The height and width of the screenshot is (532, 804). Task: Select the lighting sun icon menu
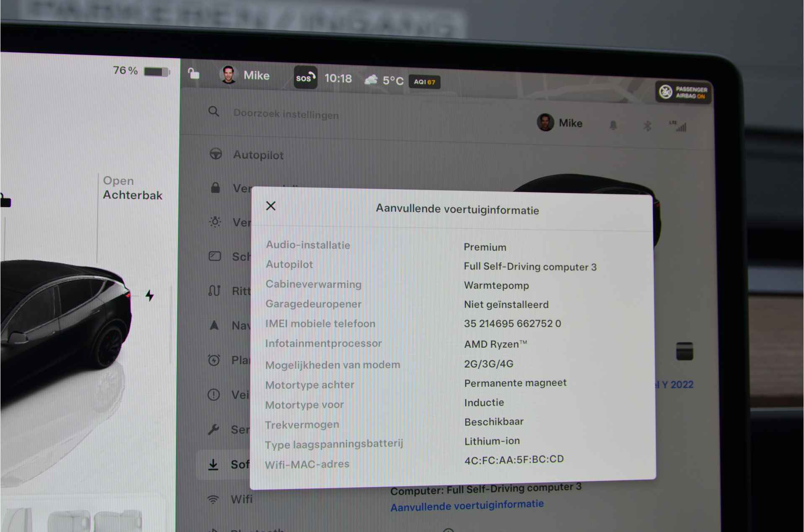[215, 221]
